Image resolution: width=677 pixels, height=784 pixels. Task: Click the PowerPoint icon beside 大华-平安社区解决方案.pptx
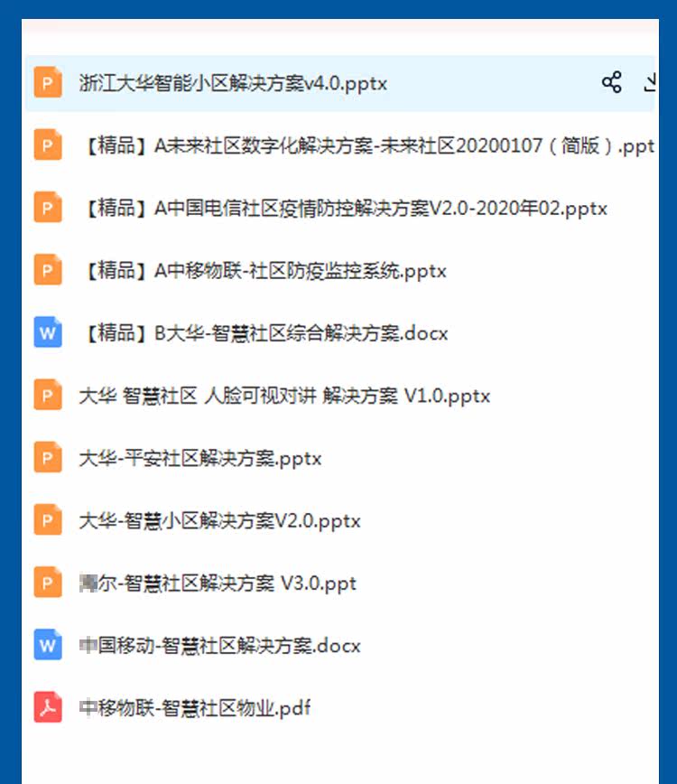[x=48, y=457]
